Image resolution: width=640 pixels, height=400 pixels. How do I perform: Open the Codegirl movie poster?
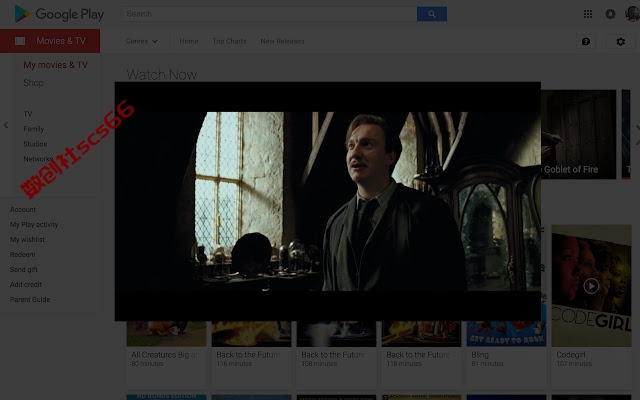coord(591,286)
